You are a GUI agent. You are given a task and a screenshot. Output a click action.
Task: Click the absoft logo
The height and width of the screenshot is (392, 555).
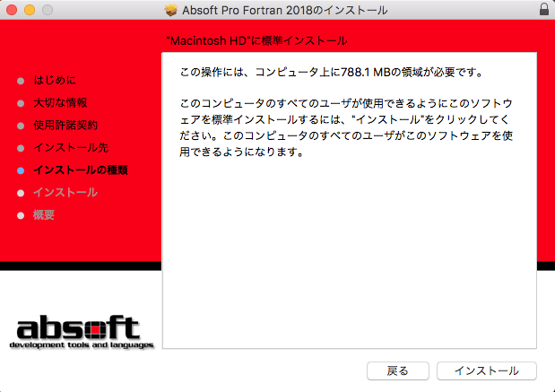(82, 331)
